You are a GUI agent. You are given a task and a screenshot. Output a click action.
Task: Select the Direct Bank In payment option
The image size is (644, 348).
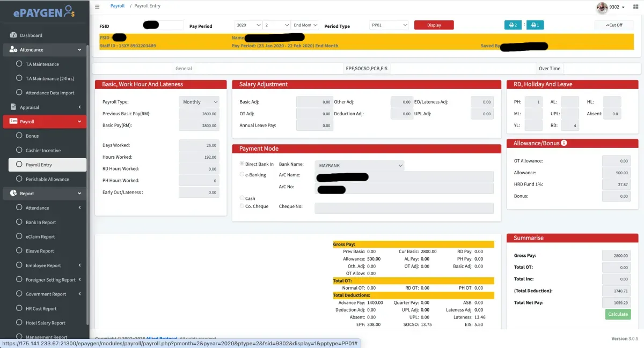(241, 164)
